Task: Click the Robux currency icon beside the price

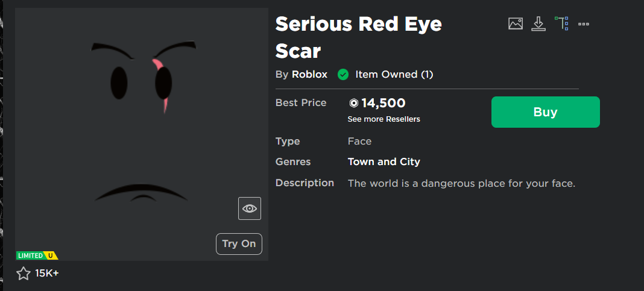Action: [x=353, y=103]
